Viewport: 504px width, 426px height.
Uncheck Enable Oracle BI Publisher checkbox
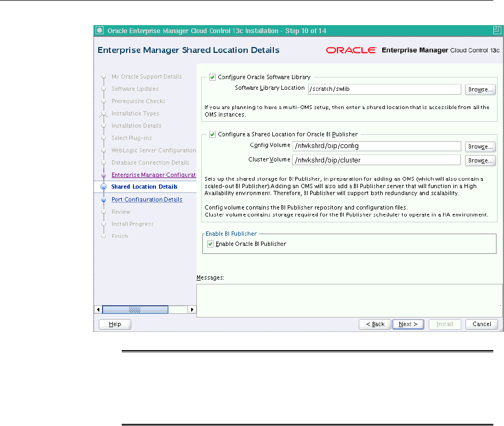point(210,244)
